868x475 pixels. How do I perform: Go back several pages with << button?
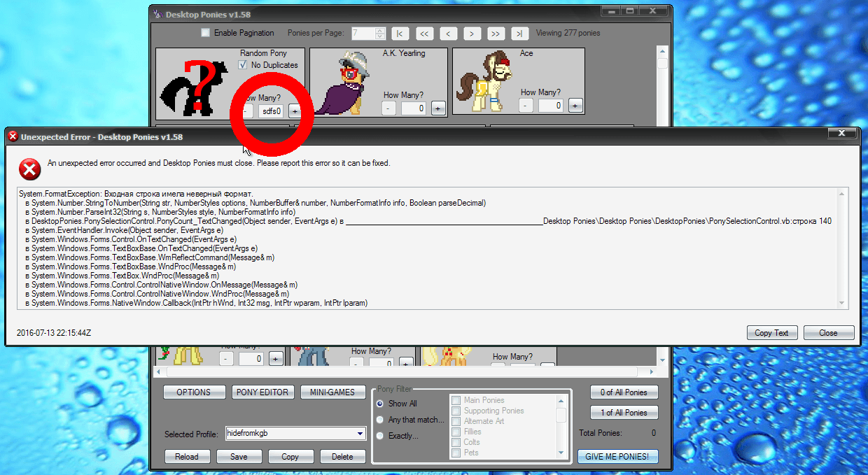click(x=424, y=33)
